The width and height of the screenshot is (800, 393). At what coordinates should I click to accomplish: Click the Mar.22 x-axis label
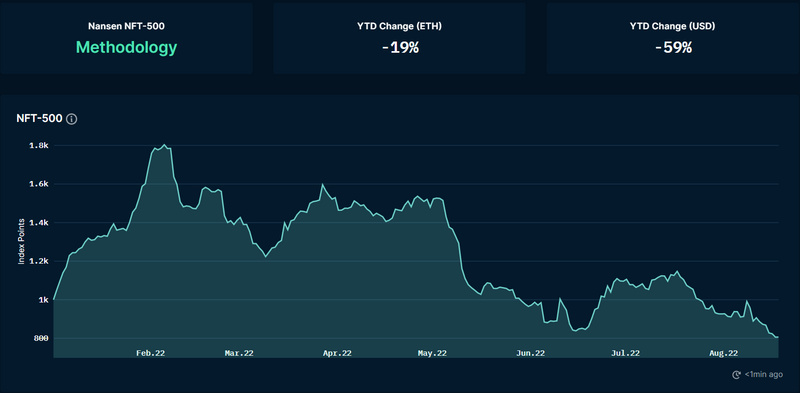click(239, 353)
